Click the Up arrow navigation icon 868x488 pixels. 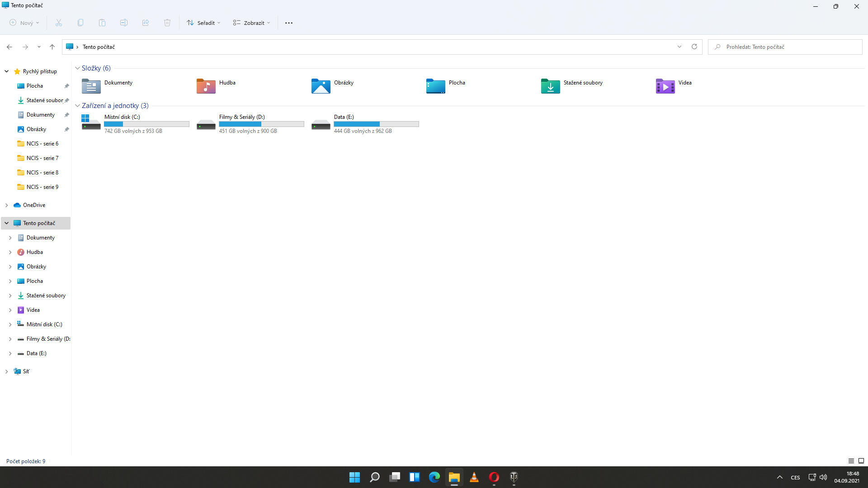click(52, 47)
